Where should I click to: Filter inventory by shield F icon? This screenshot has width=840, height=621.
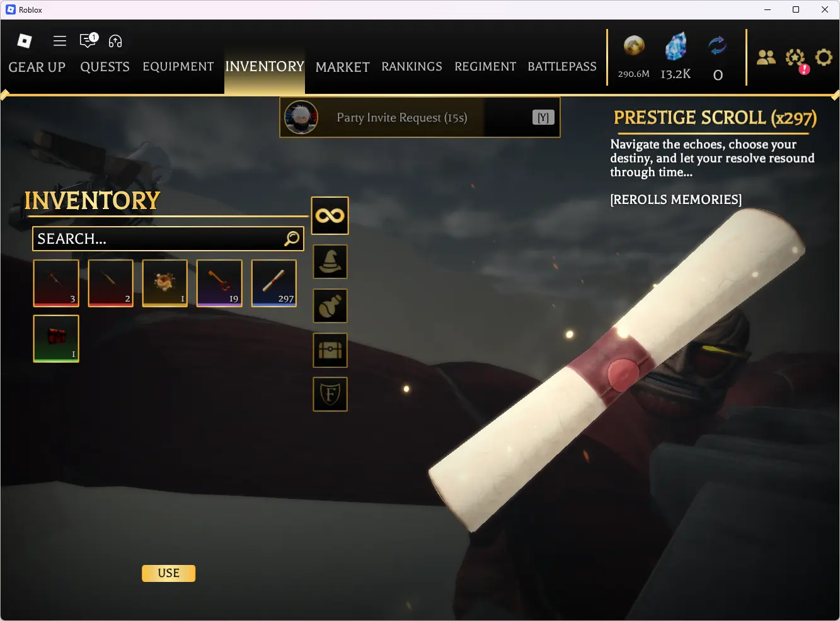330,394
